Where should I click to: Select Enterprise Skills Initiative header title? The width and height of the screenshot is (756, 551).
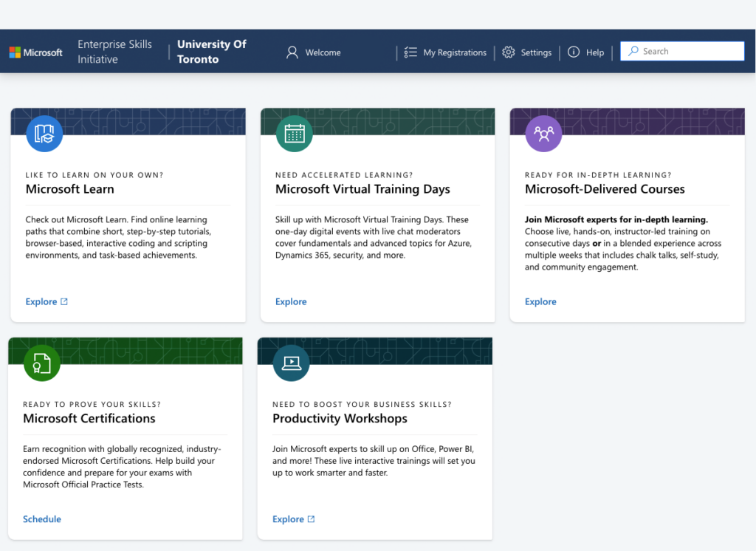click(114, 52)
